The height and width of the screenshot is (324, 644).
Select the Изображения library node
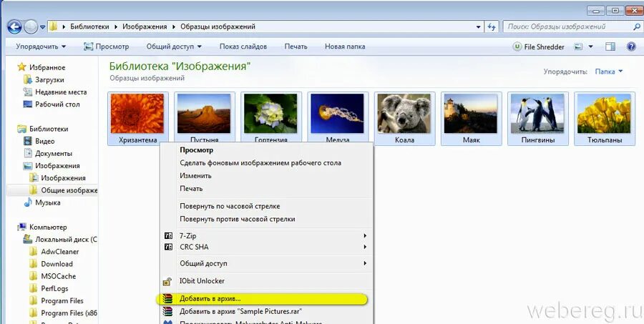pyautogui.click(x=52, y=166)
